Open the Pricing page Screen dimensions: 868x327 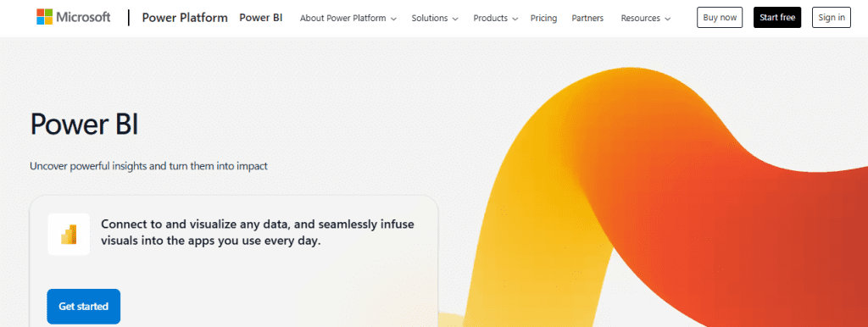pyautogui.click(x=543, y=18)
